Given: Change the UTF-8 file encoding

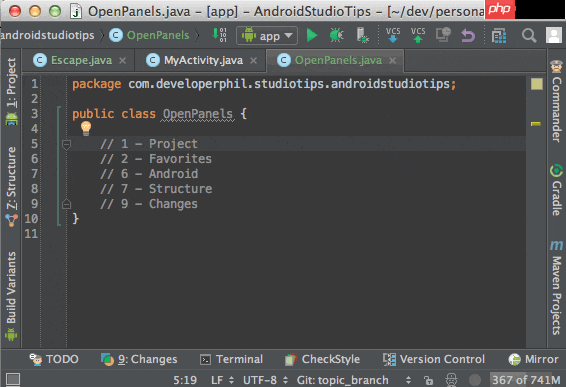Looking at the screenshot, I should coord(265,380).
